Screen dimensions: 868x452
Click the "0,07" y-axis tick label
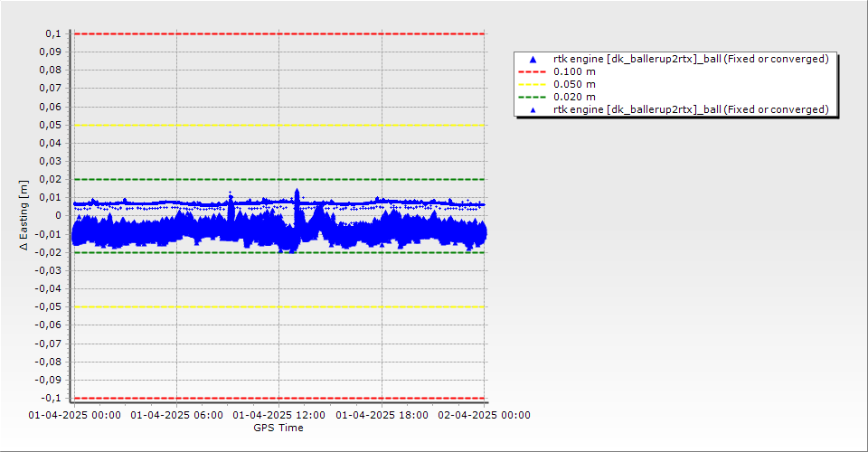(51, 89)
